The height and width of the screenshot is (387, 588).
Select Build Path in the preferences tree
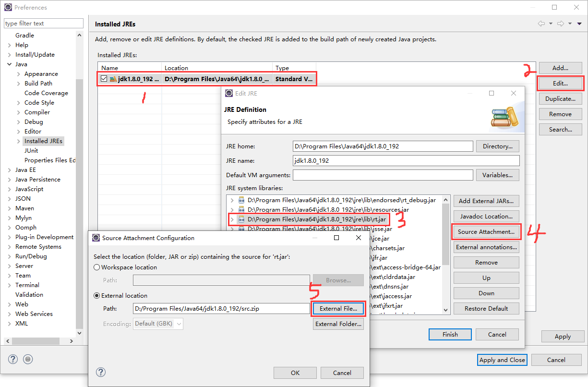[38, 84]
